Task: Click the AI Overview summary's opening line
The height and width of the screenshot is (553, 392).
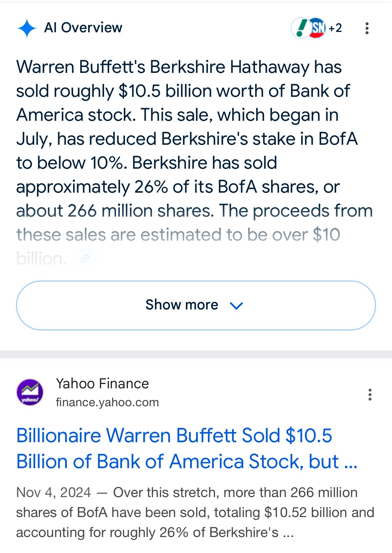Action: point(179,67)
